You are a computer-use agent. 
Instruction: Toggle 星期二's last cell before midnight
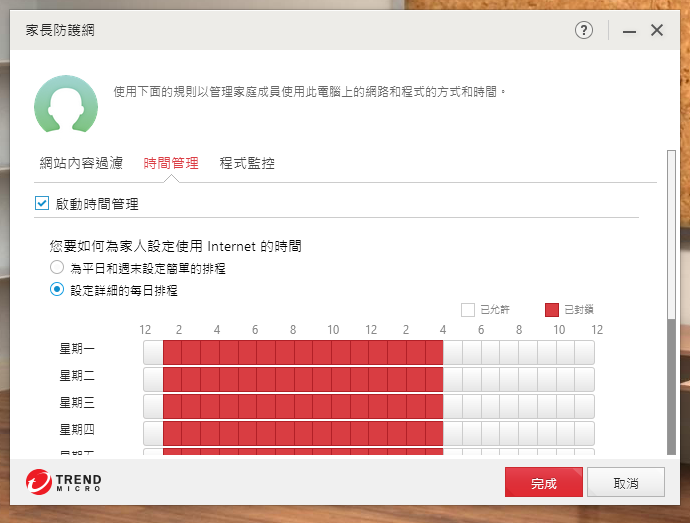coord(584,379)
